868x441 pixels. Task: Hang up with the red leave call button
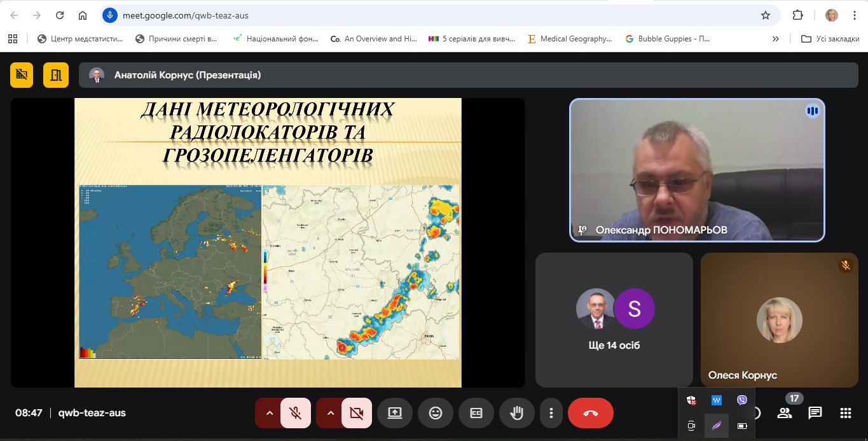[x=590, y=413]
